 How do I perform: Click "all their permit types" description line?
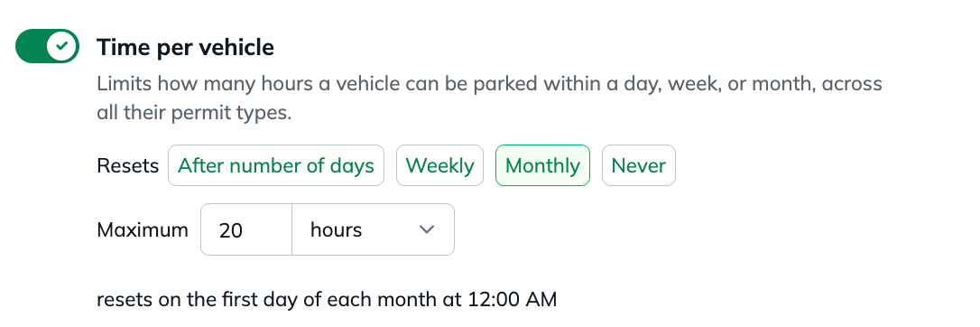[194, 115]
